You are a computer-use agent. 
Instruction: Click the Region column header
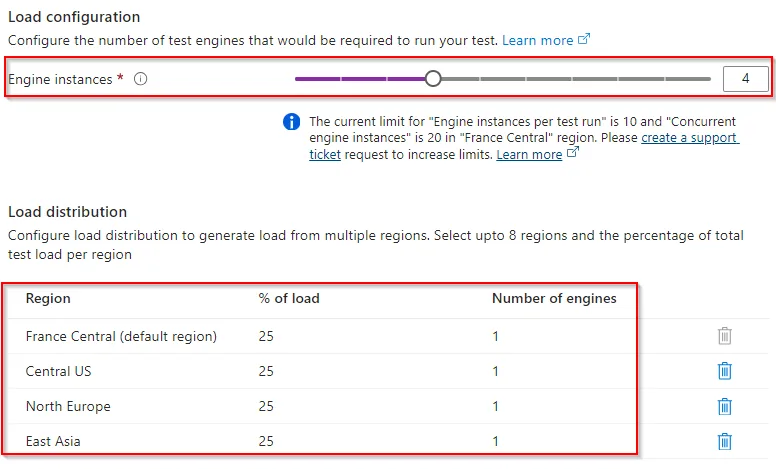click(x=48, y=298)
